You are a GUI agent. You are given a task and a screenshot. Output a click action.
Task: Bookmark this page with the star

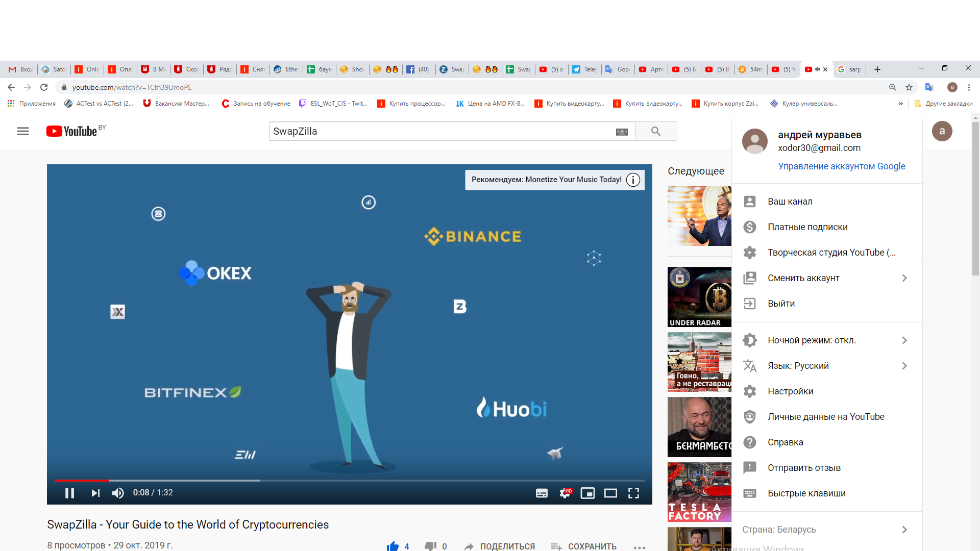pyautogui.click(x=909, y=87)
